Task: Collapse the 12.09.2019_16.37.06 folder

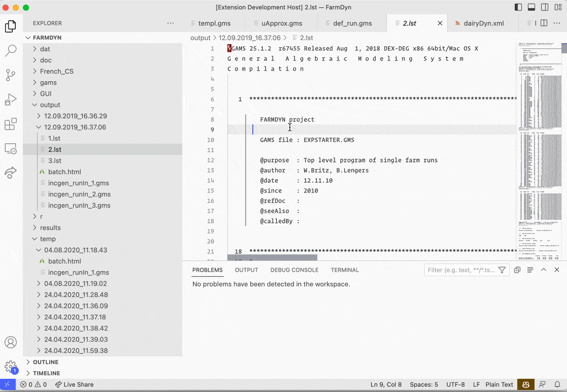Action: click(103, 127)
